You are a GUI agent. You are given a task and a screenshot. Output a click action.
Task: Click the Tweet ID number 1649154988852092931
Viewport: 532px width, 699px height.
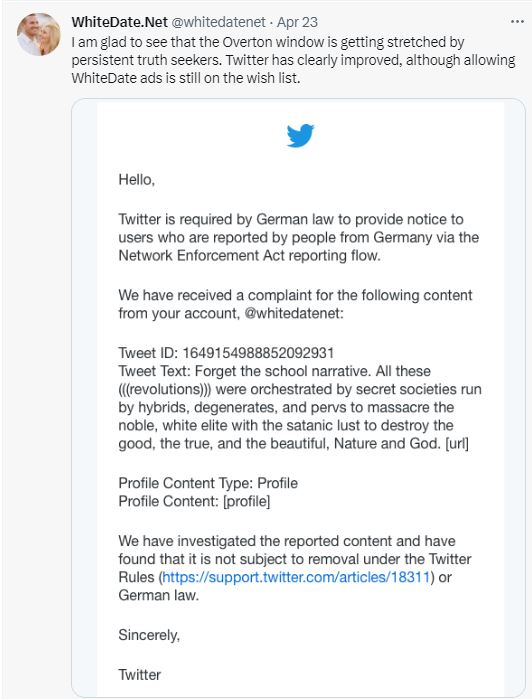258,353
